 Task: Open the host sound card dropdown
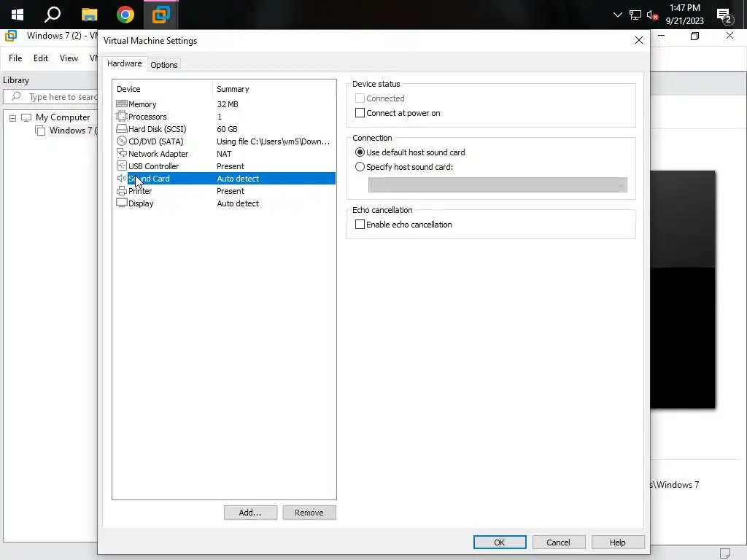pos(498,184)
